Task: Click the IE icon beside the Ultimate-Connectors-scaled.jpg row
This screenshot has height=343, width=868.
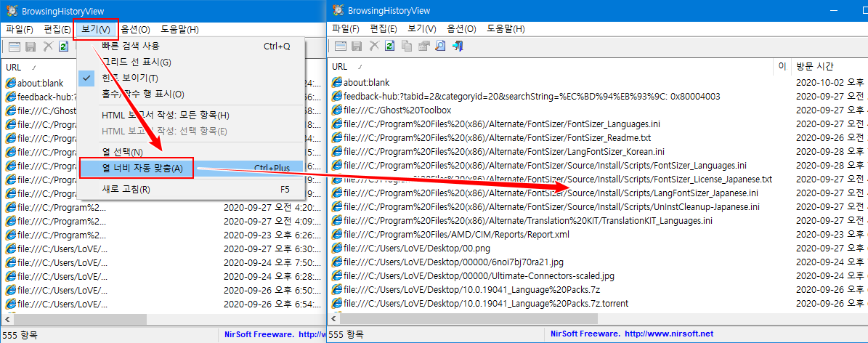Action: 336,276
